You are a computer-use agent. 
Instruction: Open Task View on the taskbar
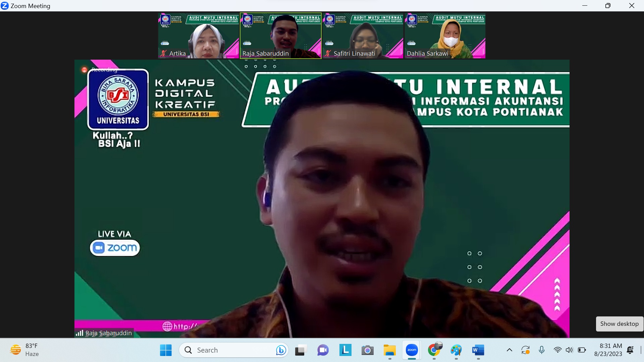[x=301, y=350]
